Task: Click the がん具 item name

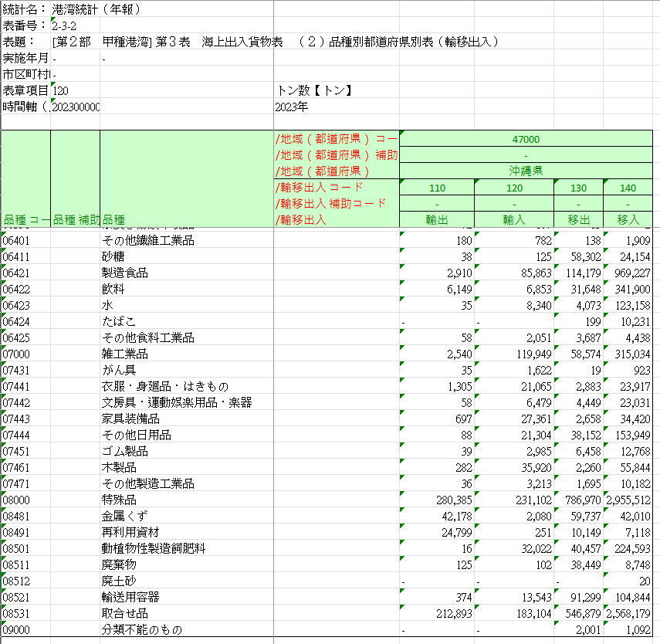Action: coord(119,370)
